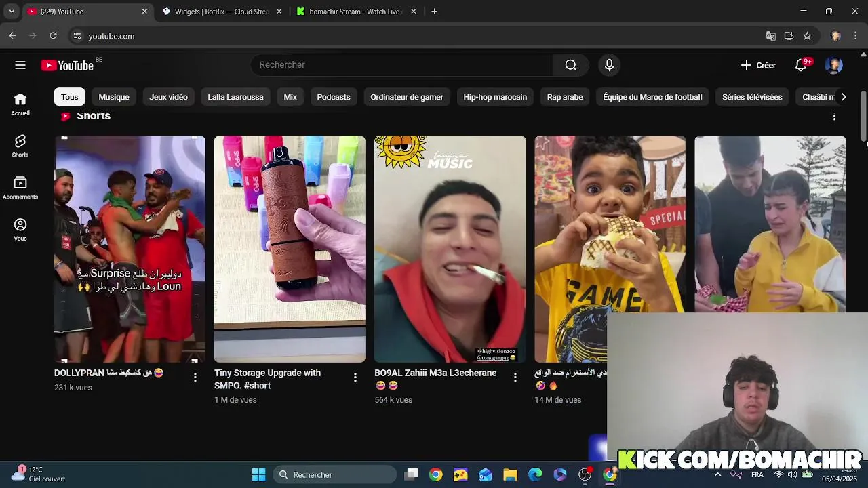The height and width of the screenshot is (488, 868).
Task: Click the taskbar Rechercher search box
Action: pos(335,474)
